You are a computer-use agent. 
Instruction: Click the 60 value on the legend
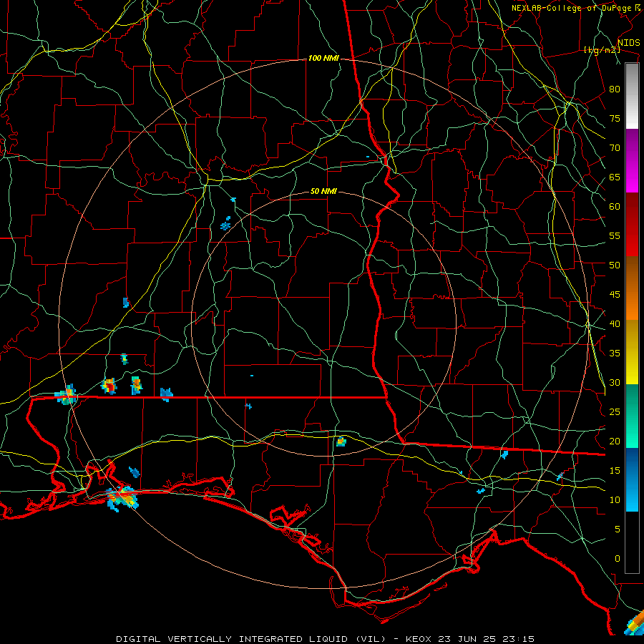tap(615, 207)
